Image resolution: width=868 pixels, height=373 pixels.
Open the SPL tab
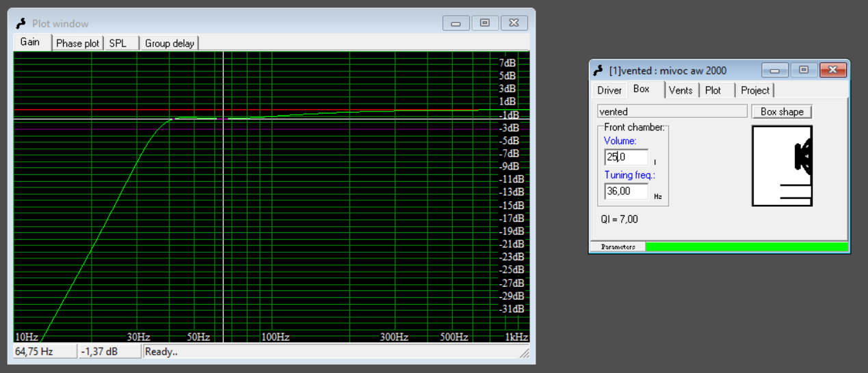118,43
